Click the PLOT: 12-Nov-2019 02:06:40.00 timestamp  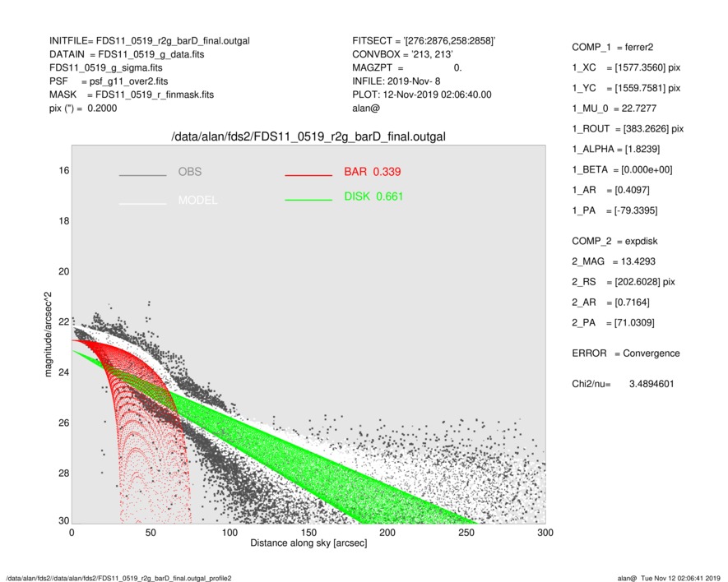421,95
